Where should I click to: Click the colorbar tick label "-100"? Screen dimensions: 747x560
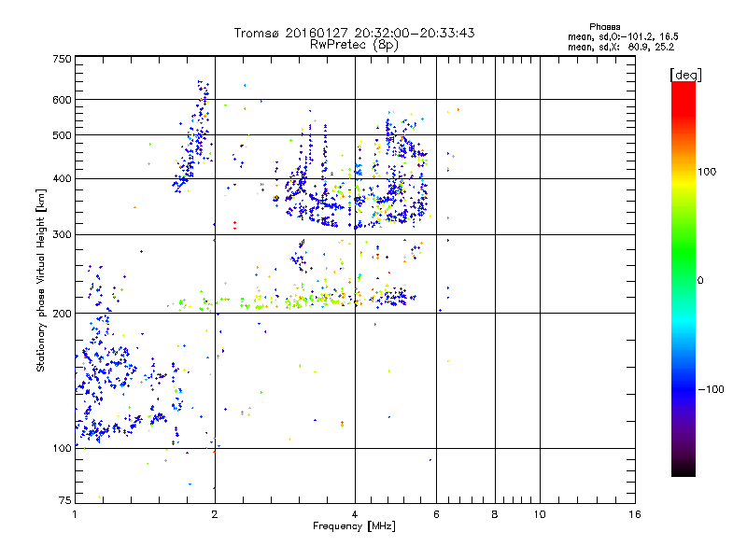pyautogui.click(x=711, y=389)
